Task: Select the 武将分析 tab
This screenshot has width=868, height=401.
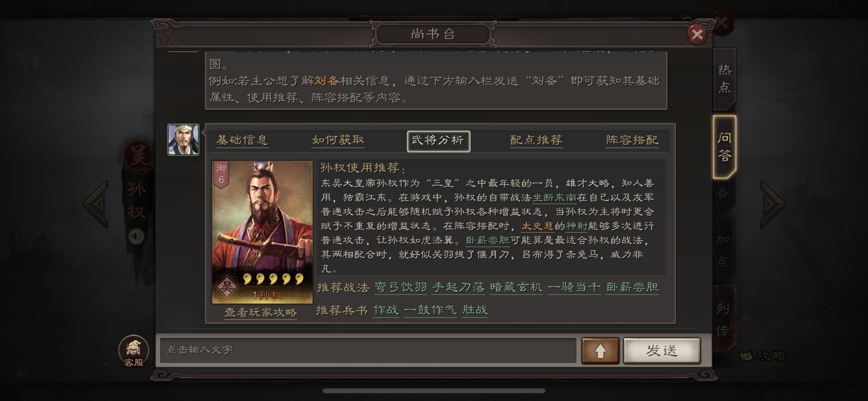Action: [438, 141]
